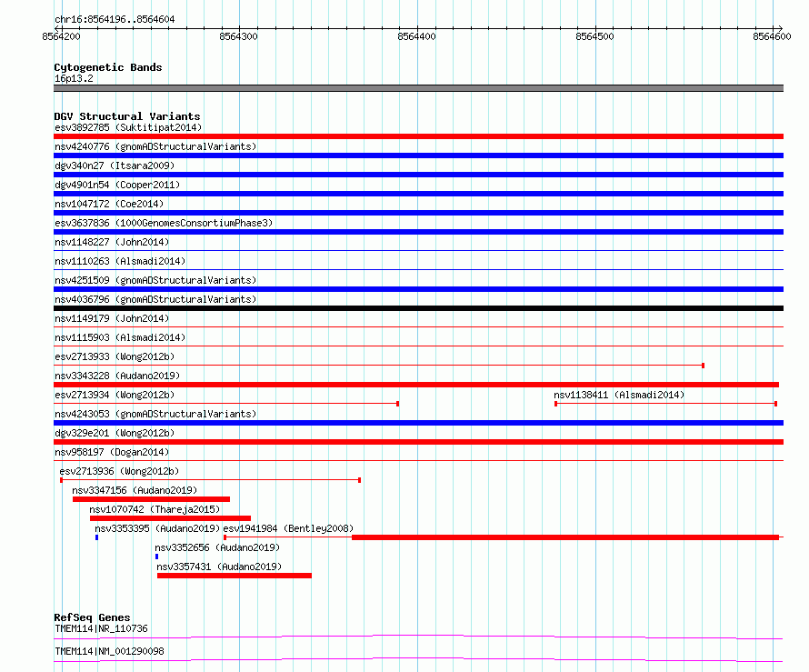Click the red bar of nsv3347156
809x672 pixels.
click(x=151, y=499)
